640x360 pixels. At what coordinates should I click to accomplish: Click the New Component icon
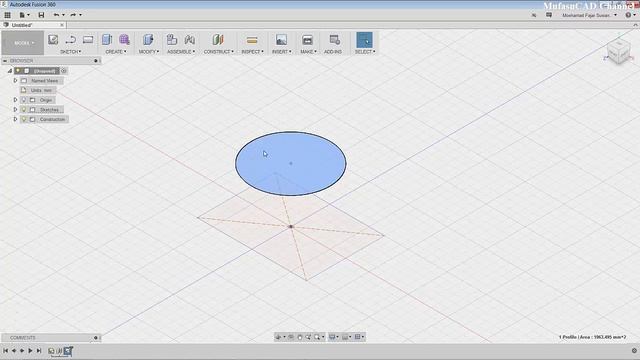click(172, 40)
